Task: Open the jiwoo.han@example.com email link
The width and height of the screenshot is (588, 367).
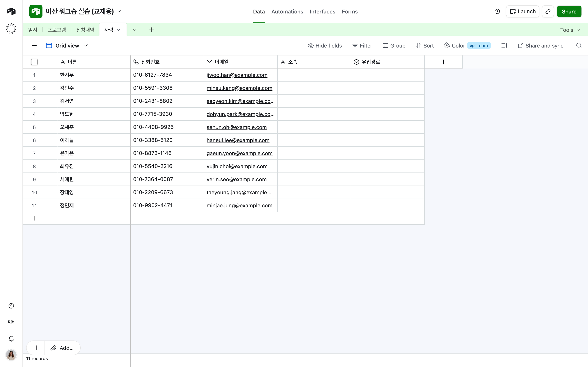Action: [x=237, y=75]
